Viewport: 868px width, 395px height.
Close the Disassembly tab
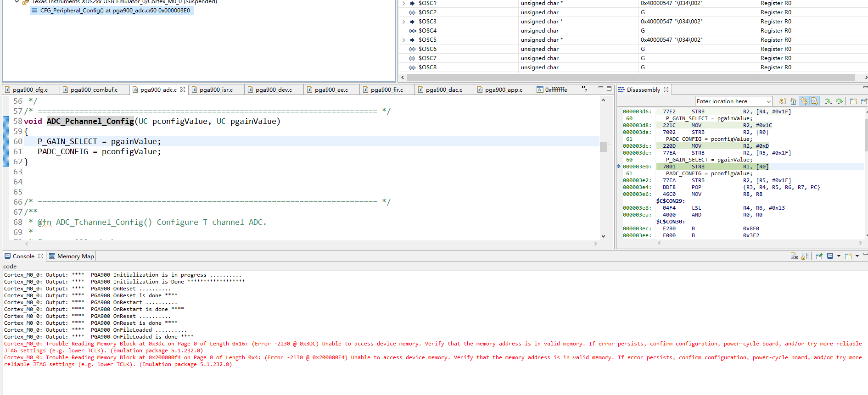pos(666,89)
